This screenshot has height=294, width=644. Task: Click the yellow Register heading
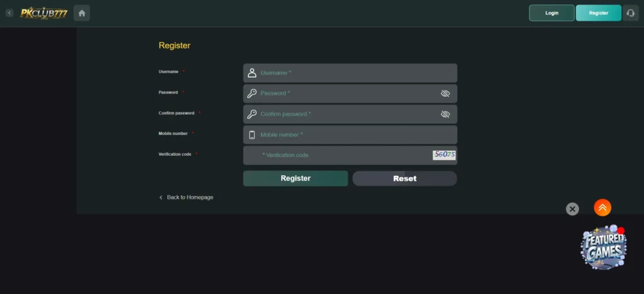[x=175, y=45]
